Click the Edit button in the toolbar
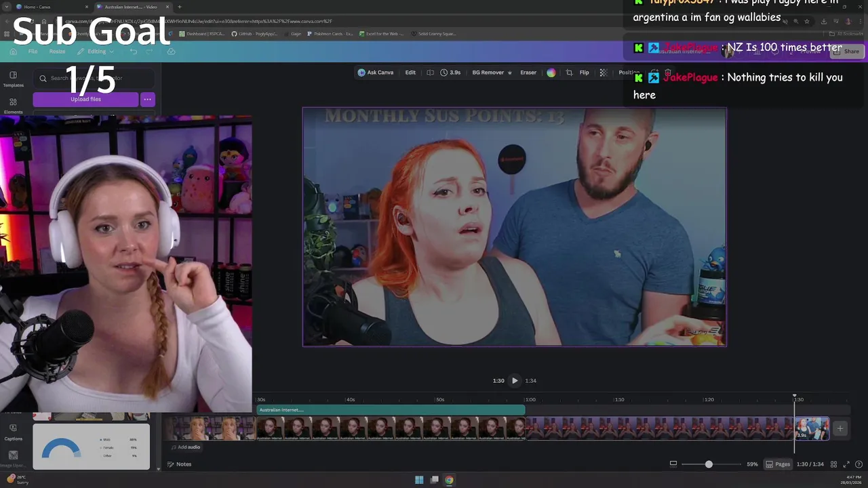The width and height of the screenshot is (868, 488). point(410,73)
